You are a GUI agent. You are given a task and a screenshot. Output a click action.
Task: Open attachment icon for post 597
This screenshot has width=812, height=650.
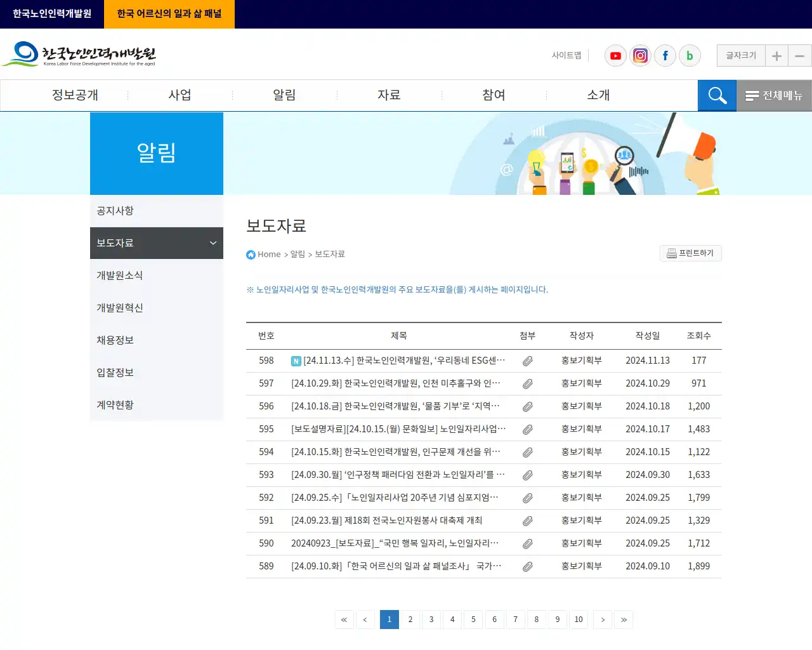[527, 384]
